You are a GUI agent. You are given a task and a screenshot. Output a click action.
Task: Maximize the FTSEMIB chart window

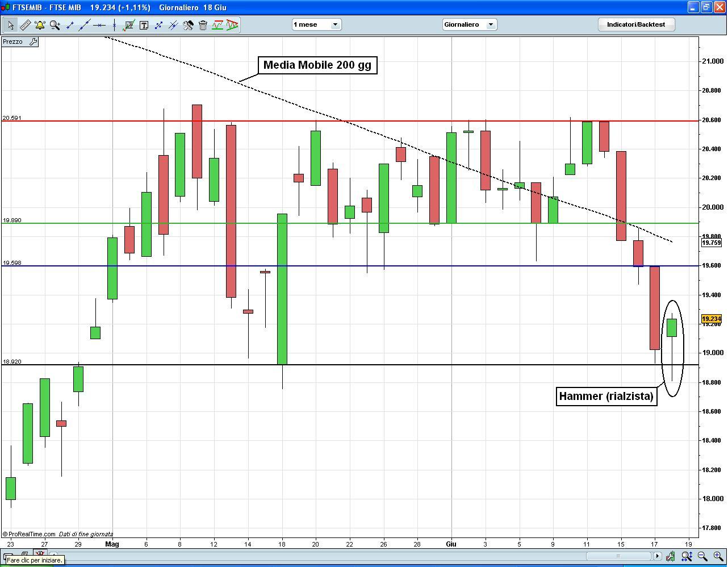tap(706, 7)
